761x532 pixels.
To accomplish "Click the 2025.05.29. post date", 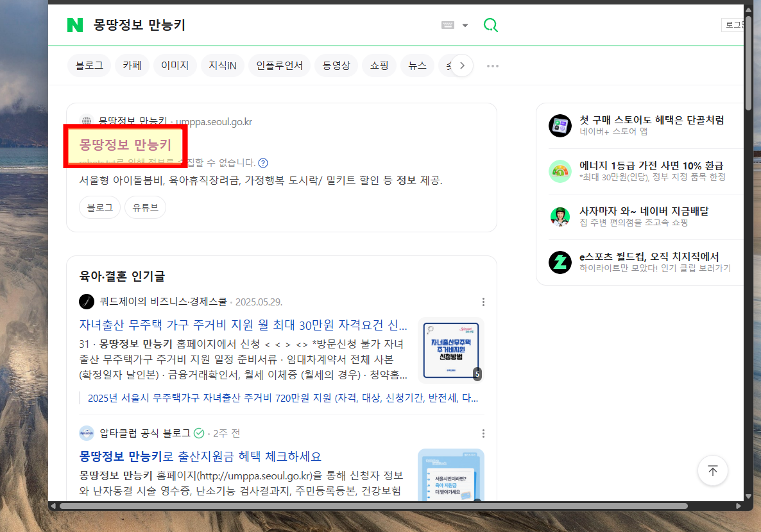I will tap(259, 302).
